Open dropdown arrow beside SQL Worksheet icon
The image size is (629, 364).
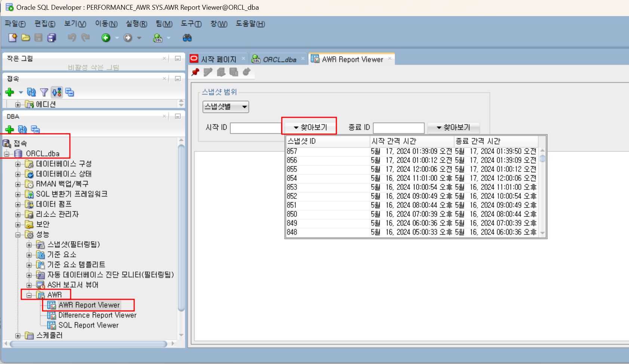point(169,38)
